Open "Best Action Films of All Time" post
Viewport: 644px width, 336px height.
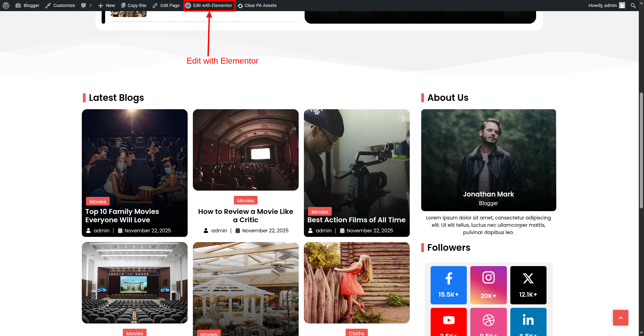click(x=356, y=220)
